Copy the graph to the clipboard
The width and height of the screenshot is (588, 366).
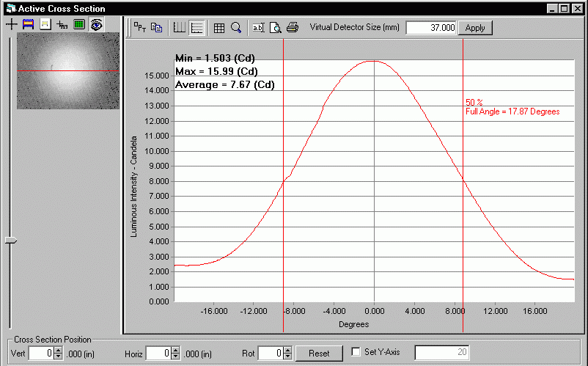[156, 27]
